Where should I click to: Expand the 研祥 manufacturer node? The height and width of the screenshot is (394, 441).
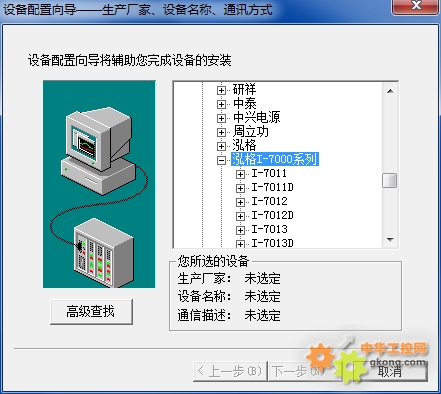coord(221,90)
